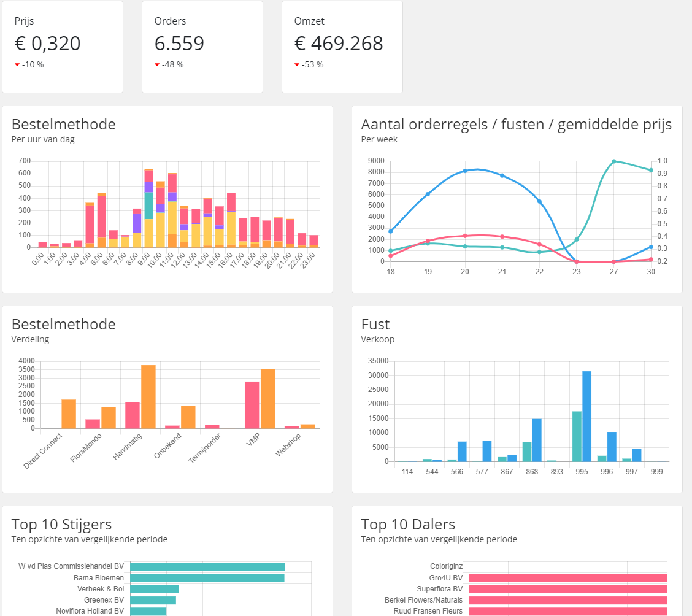Screen dimensions: 692x616
Task: Select the Orders value 6.559
Action: coord(179,43)
